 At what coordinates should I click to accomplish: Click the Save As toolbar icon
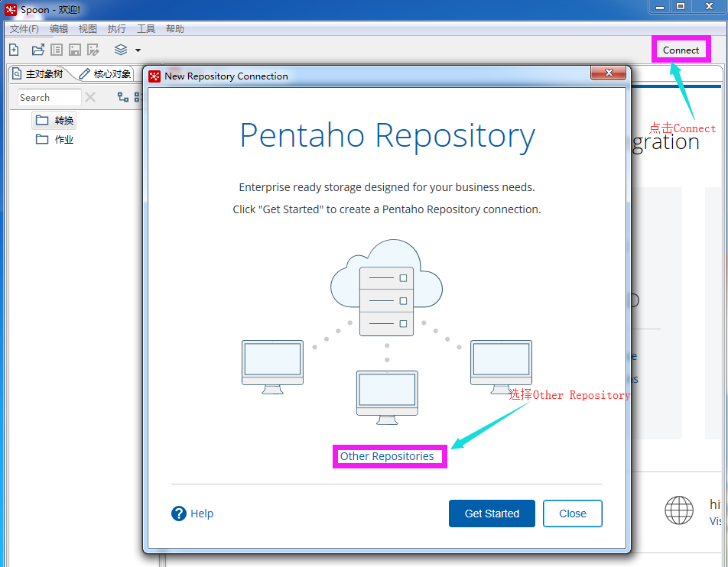(x=93, y=50)
